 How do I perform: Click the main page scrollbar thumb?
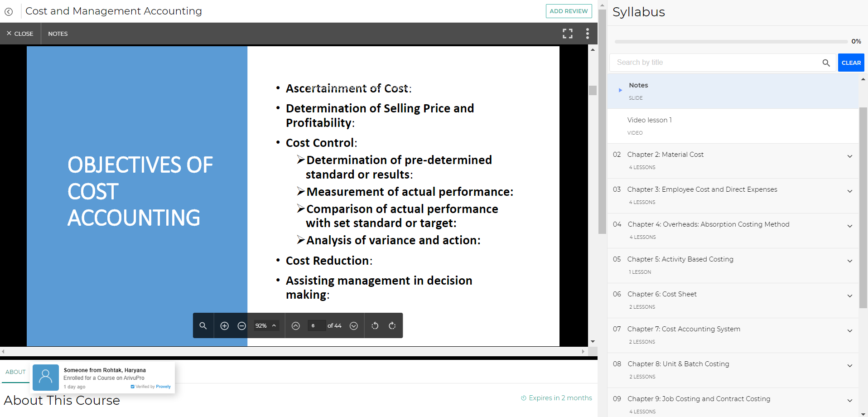point(602,121)
